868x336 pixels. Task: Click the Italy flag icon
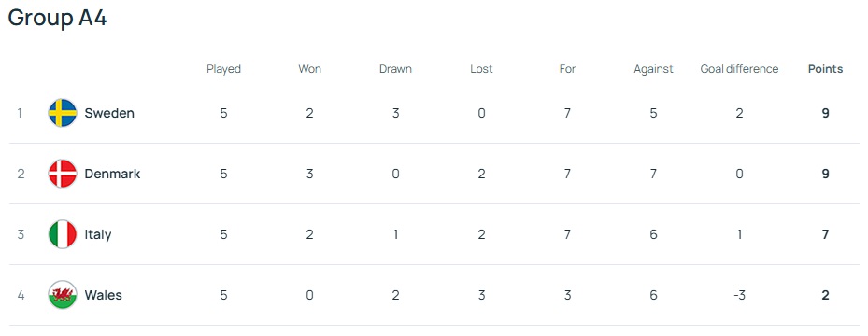click(x=63, y=234)
